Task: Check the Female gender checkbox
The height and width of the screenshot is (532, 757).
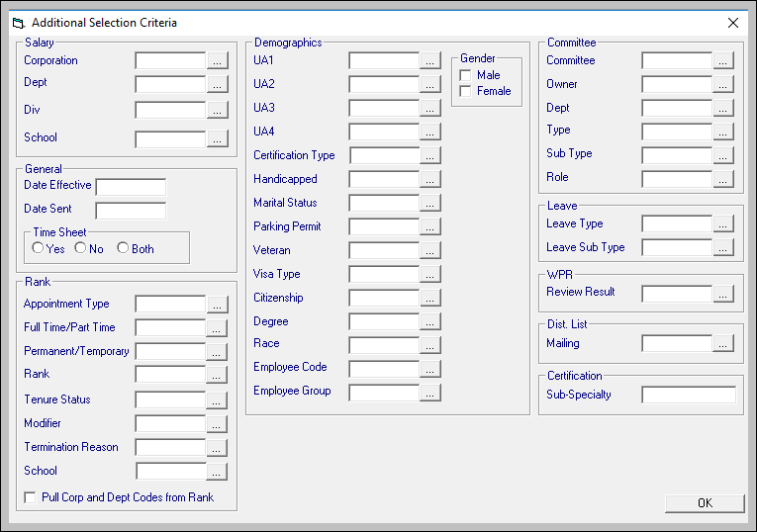Action: [465, 91]
